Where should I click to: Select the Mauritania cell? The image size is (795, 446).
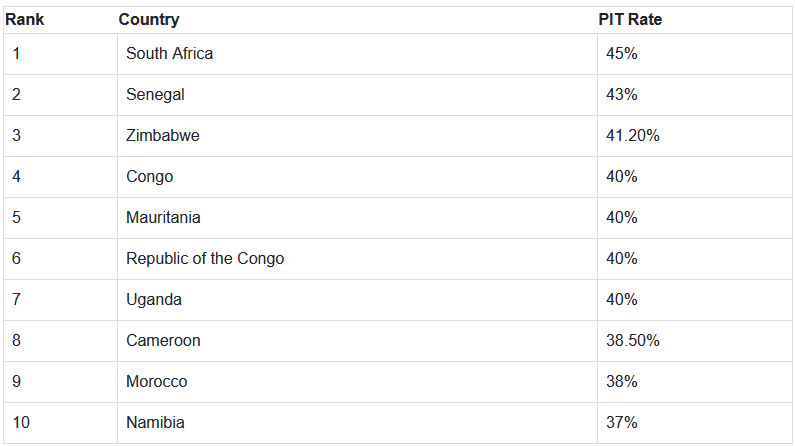click(x=163, y=217)
